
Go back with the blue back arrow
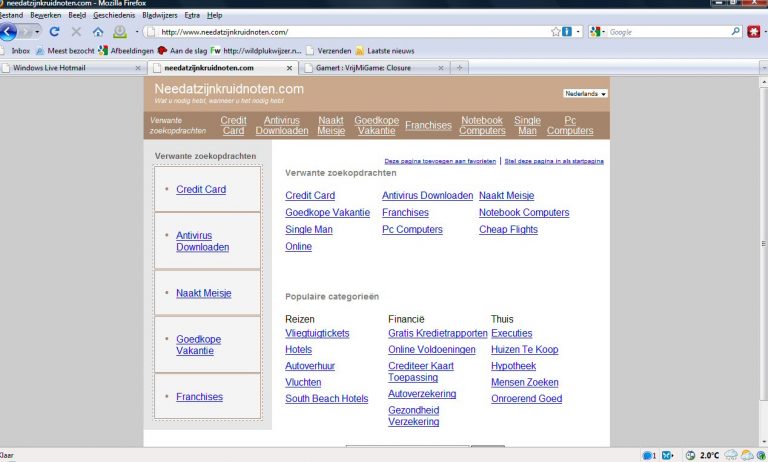7,32
